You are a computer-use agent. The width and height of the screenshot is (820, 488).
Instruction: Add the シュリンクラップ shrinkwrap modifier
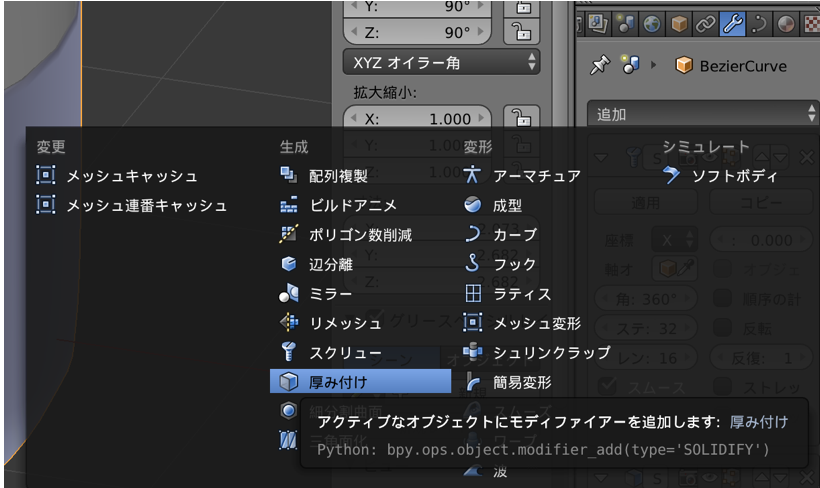click(x=537, y=353)
